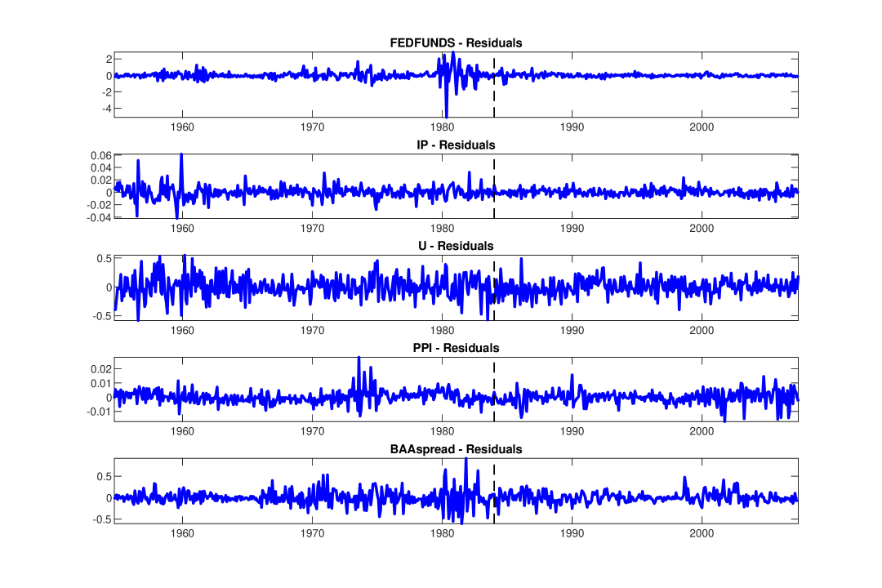Click the 1960 x-axis label under FEDFUNDS plot
Viewport: 882px width, 588px height.
[x=181, y=127]
